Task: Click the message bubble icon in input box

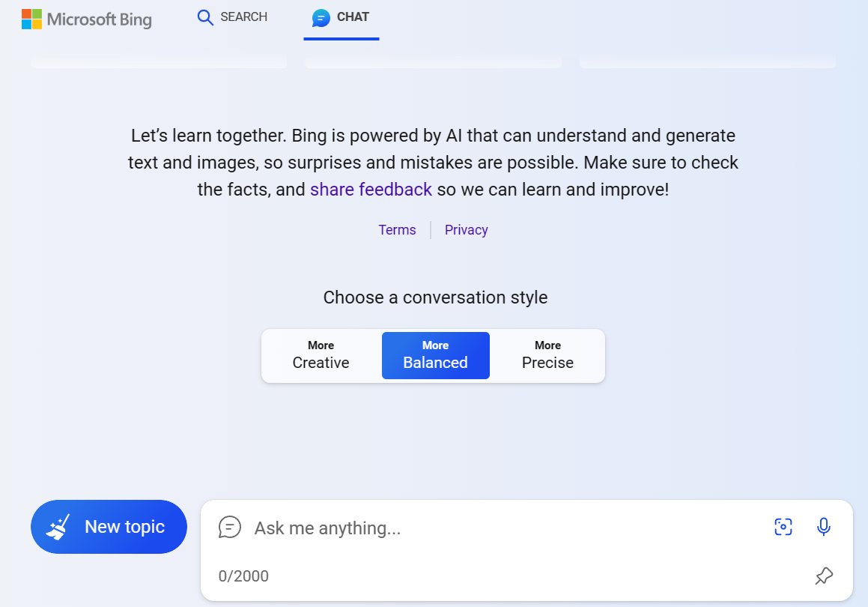Action: [x=230, y=528]
